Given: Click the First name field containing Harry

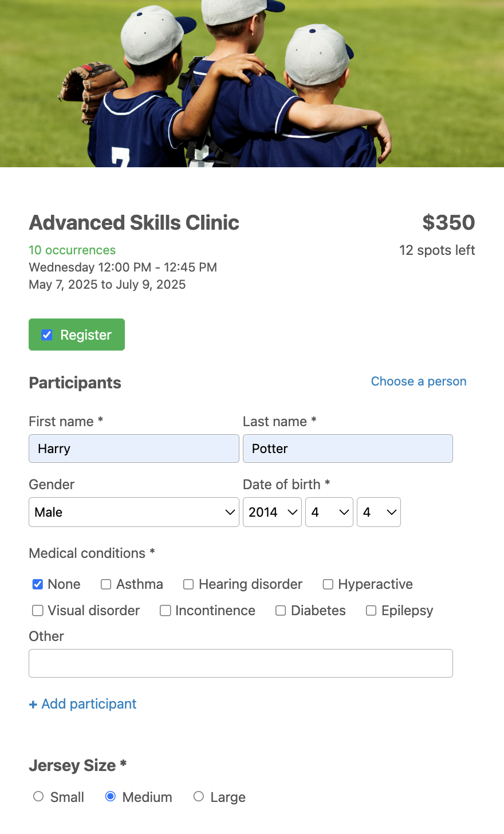Looking at the screenshot, I should coord(133,449).
